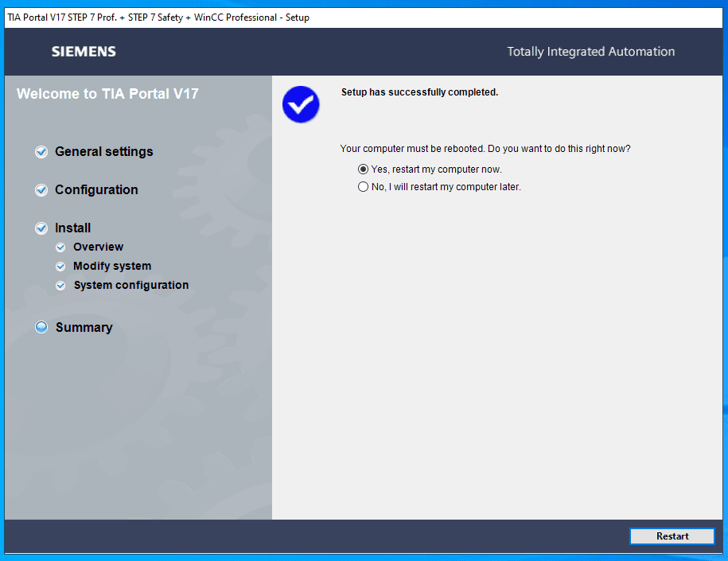Viewport: 728px width, 561px height.
Task: Select the Summary step label
Action: pyautogui.click(x=84, y=327)
